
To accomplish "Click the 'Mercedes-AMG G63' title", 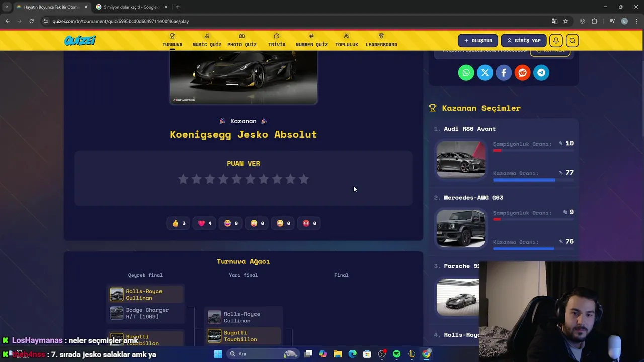I will click(473, 198).
